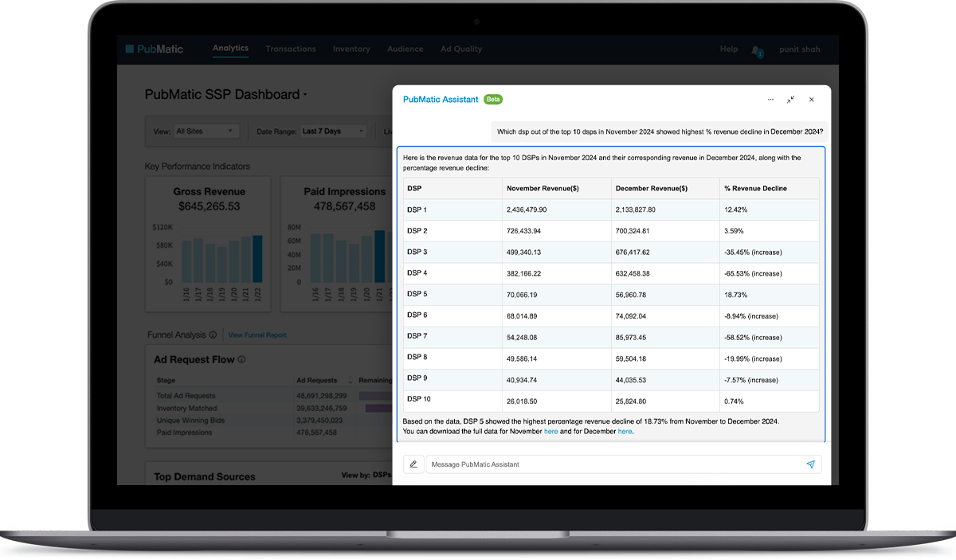
Task: Click the Message PubMatic Assistant input field
Action: (613, 464)
